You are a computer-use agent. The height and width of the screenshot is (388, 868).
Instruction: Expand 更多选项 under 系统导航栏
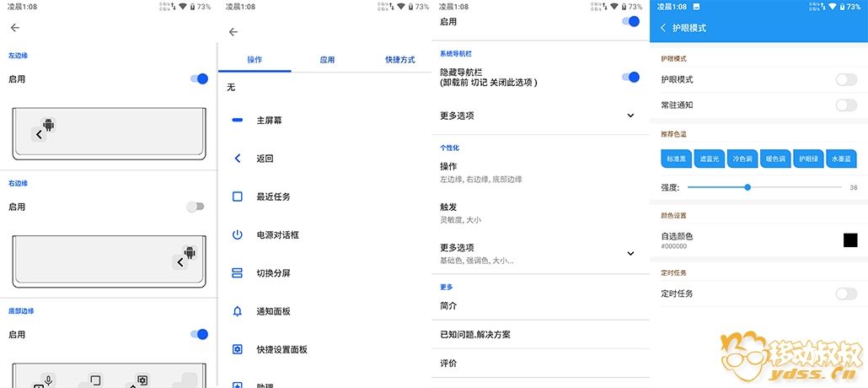click(630, 116)
